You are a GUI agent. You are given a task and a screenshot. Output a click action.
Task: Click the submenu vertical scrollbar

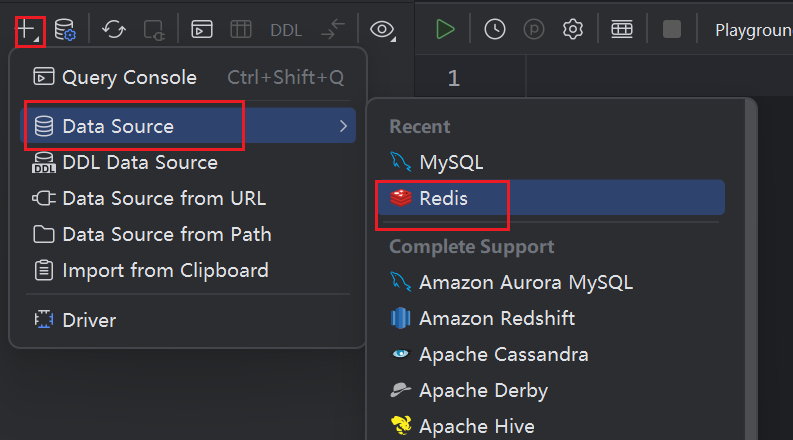point(751,269)
